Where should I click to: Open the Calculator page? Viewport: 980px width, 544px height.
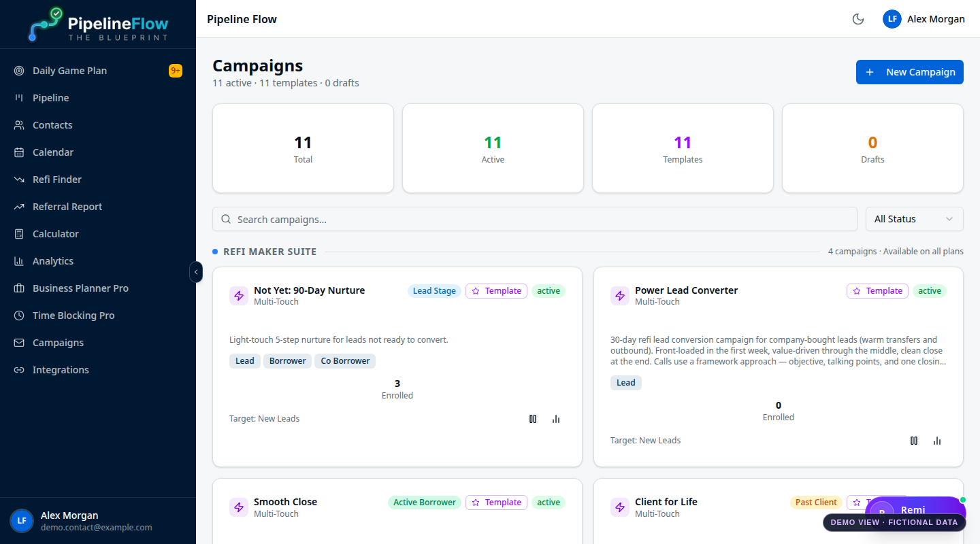coord(98,234)
